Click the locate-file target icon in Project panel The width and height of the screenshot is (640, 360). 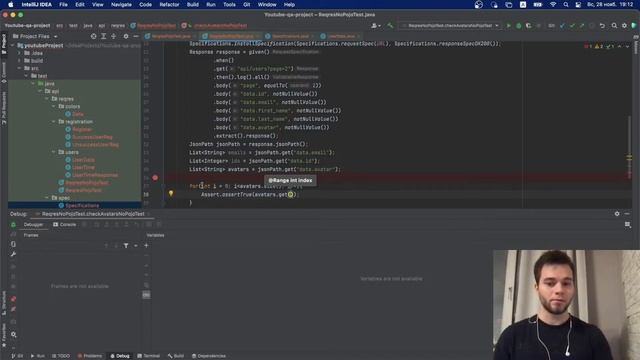pos(93,36)
